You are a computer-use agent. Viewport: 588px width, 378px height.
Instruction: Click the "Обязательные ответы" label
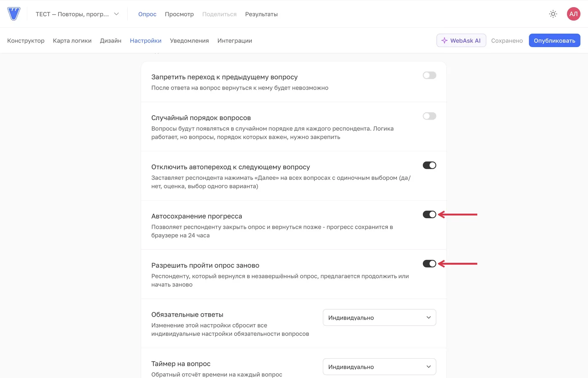[x=187, y=315]
